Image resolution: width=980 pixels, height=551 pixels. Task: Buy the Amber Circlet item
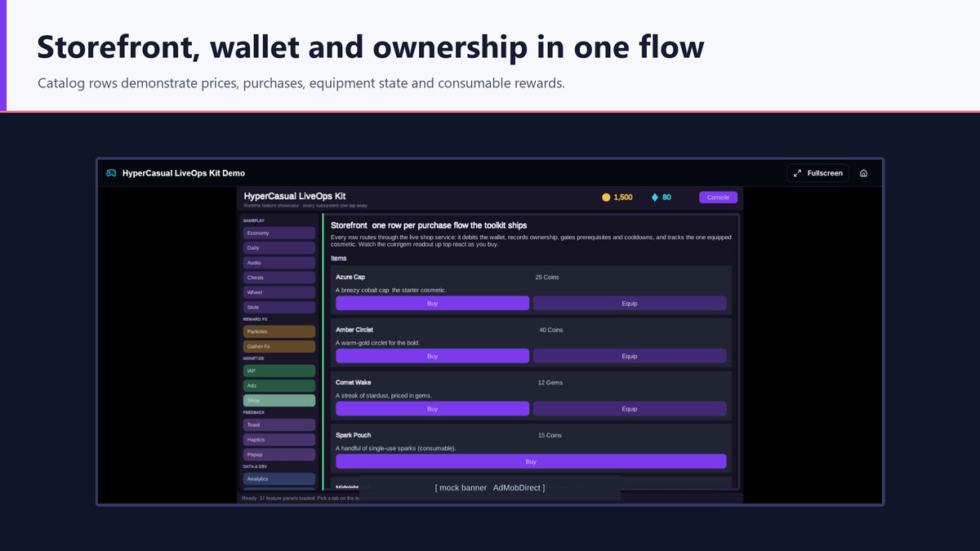point(433,356)
